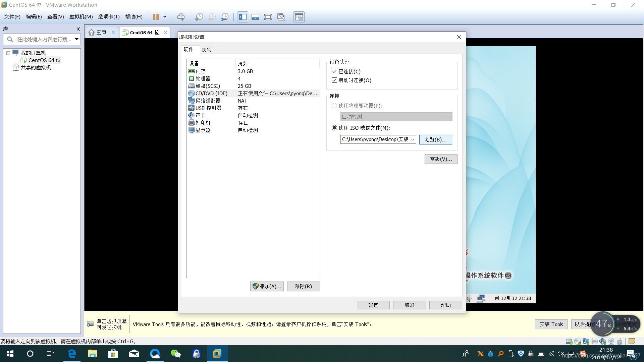Select the 网络适配器 device row

(253, 101)
